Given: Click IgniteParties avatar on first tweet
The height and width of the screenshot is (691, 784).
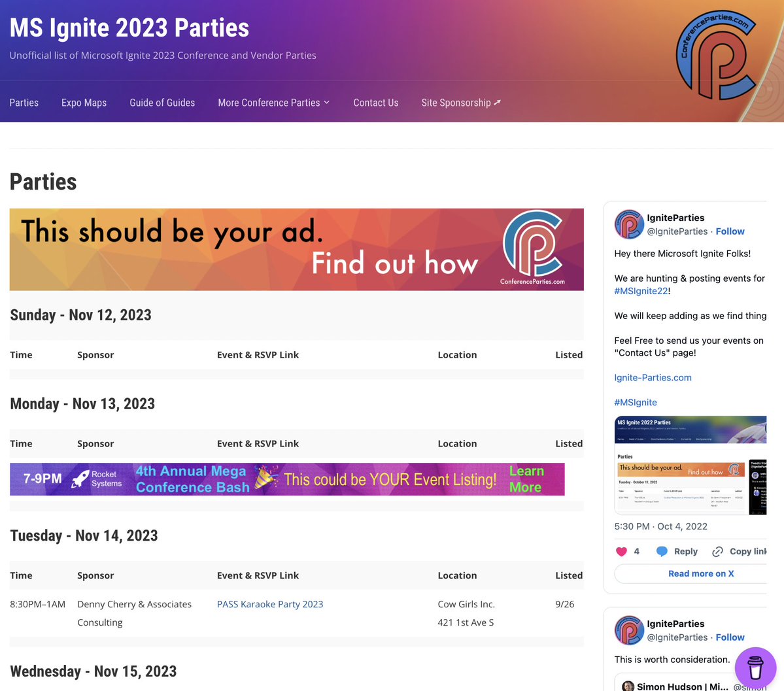Looking at the screenshot, I should pyautogui.click(x=628, y=224).
